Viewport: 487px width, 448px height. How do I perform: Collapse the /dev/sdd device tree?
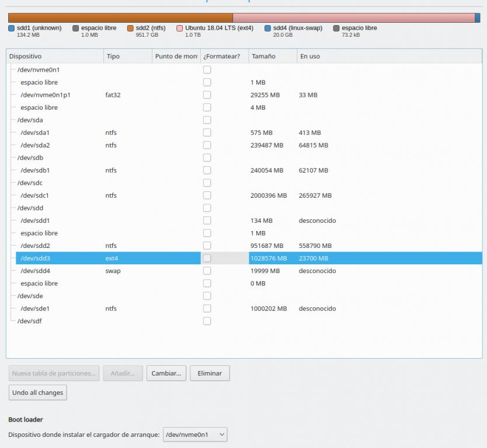[x=12, y=208]
